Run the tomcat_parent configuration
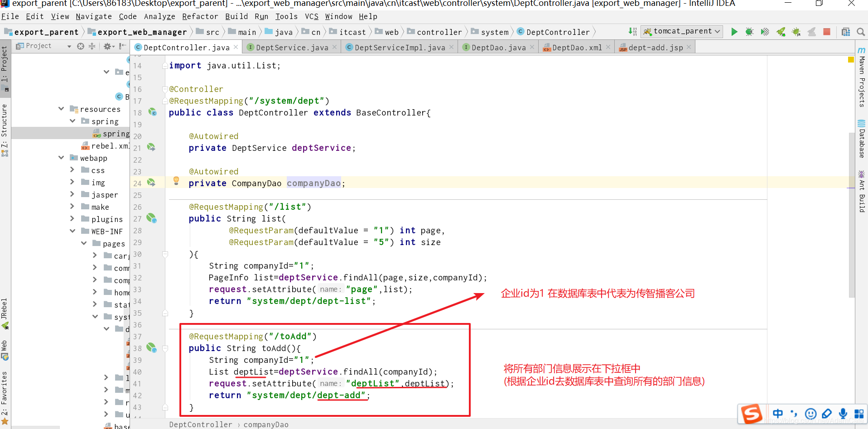The height and width of the screenshot is (429, 868). click(x=734, y=32)
